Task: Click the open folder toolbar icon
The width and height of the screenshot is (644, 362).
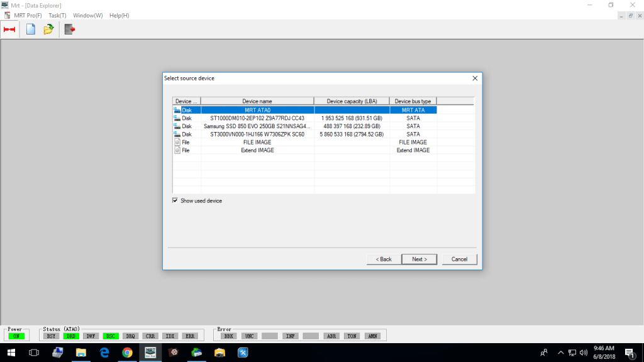Action: [48, 29]
